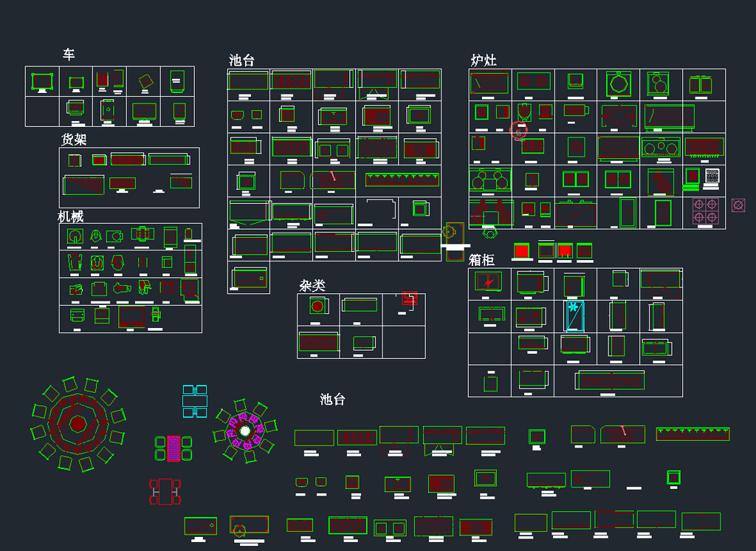Click the pink crossed square outside the stove grid
The height and width of the screenshot is (551, 756).
click(738, 205)
